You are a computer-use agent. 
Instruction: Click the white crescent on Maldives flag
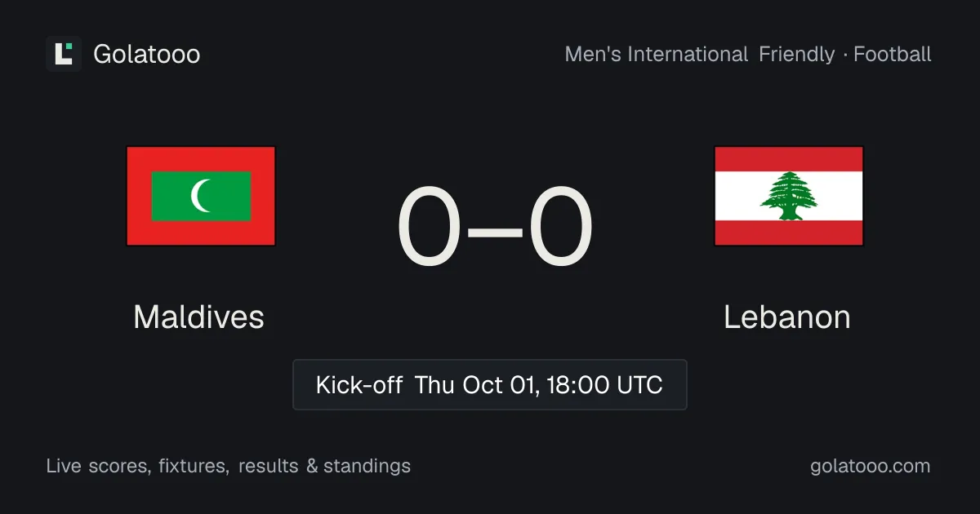click(198, 196)
